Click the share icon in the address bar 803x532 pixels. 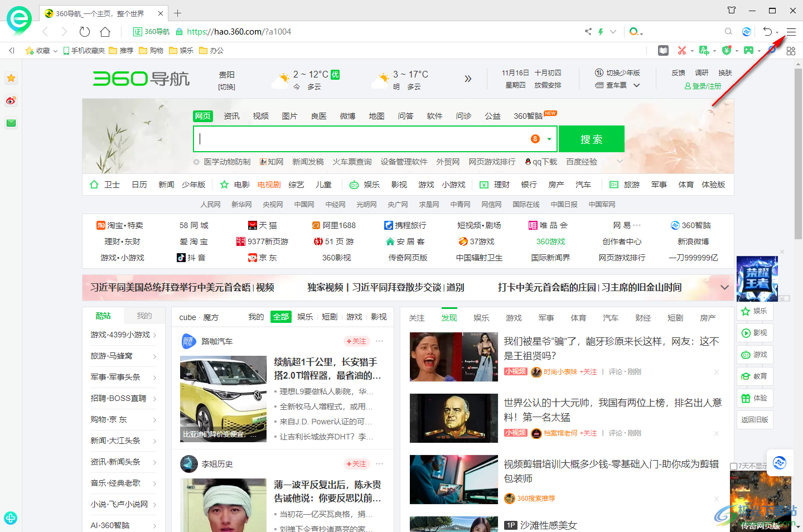[x=588, y=32]
